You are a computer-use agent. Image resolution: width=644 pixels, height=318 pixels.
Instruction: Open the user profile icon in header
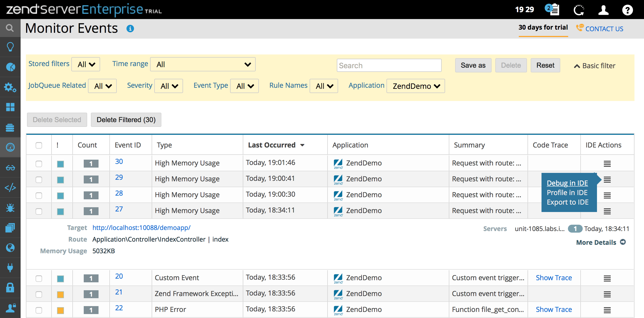[x=603, y=10]
